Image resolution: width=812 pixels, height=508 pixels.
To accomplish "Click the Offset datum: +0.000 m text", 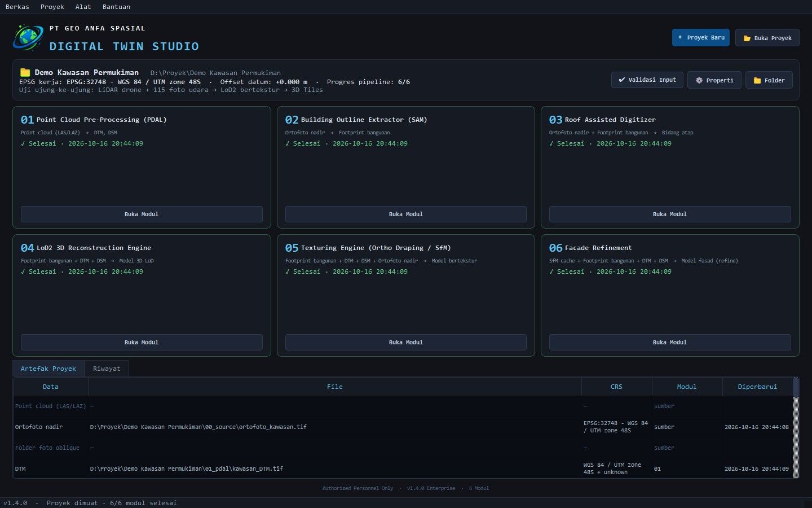I will (264, 82).
